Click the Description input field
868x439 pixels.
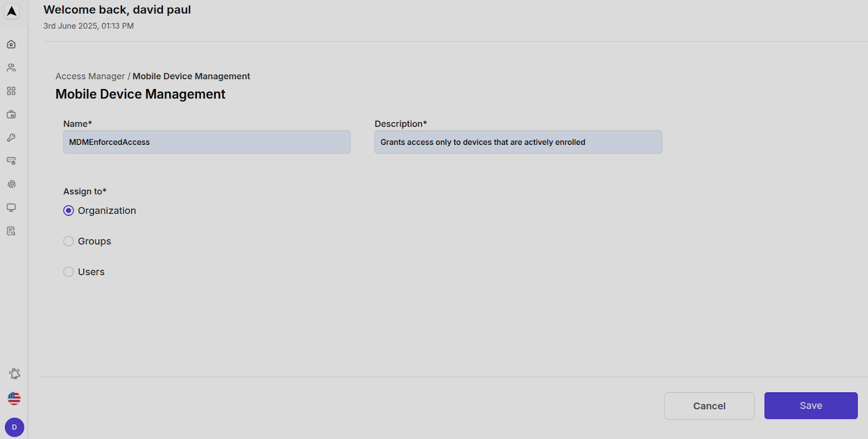point(518,142)
